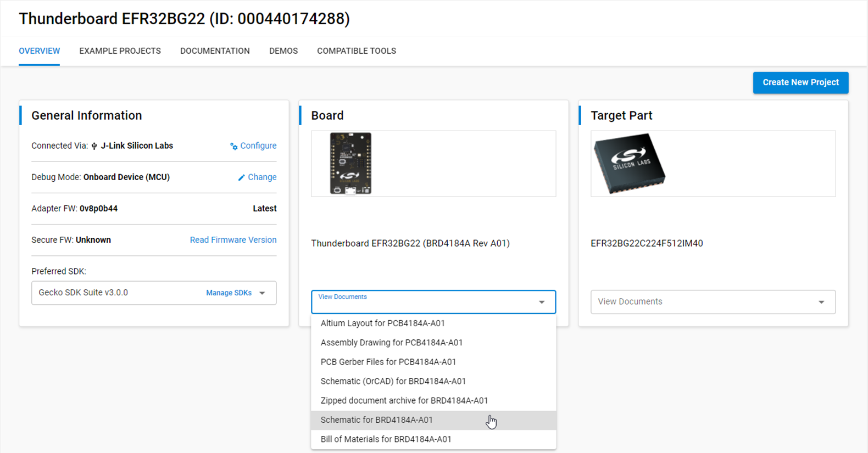Click the Change debug mode link
The height and width of the screenshot is (453, 868).
[x=262, y=177]
